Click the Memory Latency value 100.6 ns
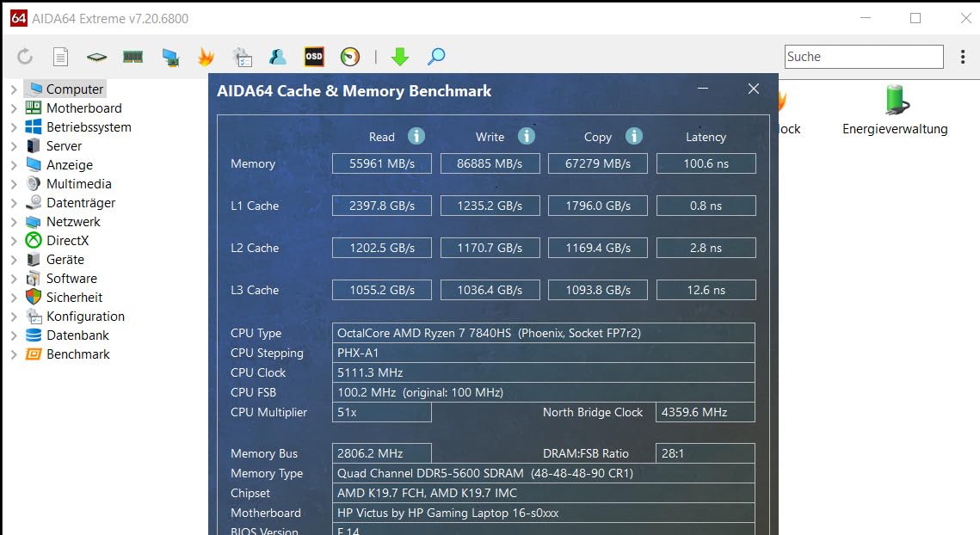The width and height of the screenshot is (980, 535). tap(706, 163)
